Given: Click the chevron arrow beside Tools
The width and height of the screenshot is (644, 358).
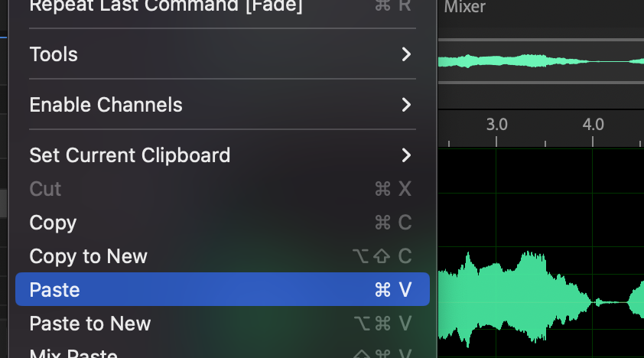Looking at the screenshot, I should 406,54.
